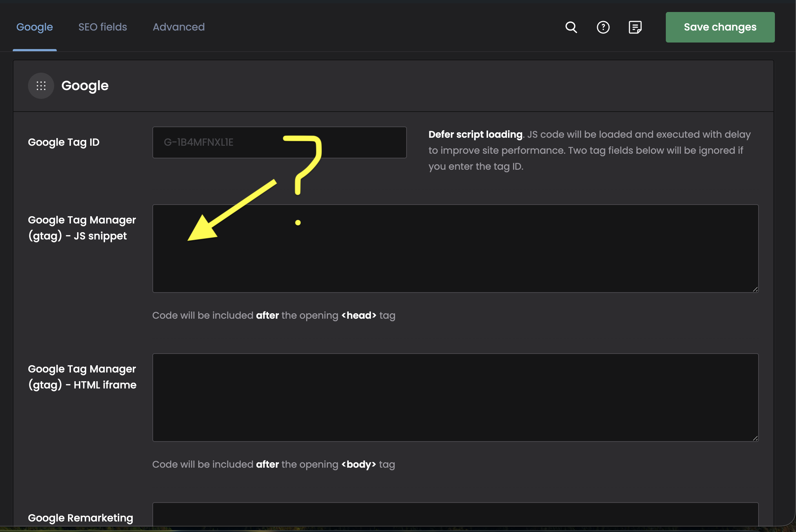796x532 pixels.
Task: Click the Google Tag Manager HTML iframe label
Action: [x=82, y=377]
